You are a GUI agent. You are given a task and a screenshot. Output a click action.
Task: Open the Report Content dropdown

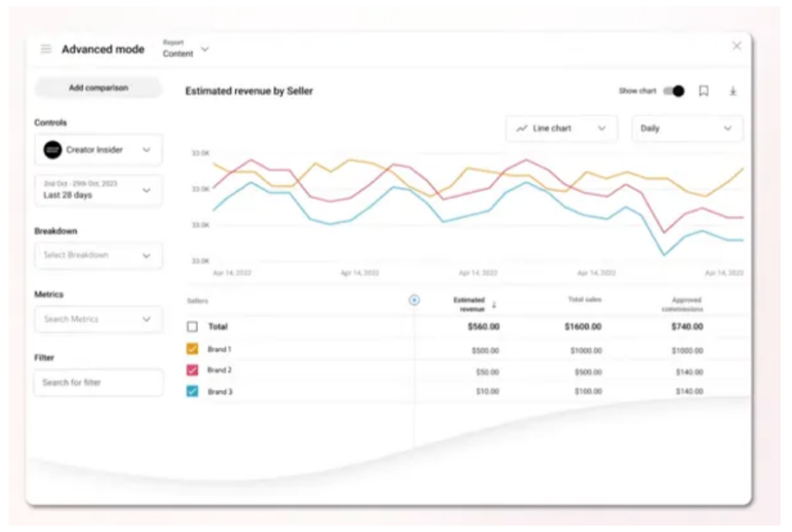tap(186, 49)
